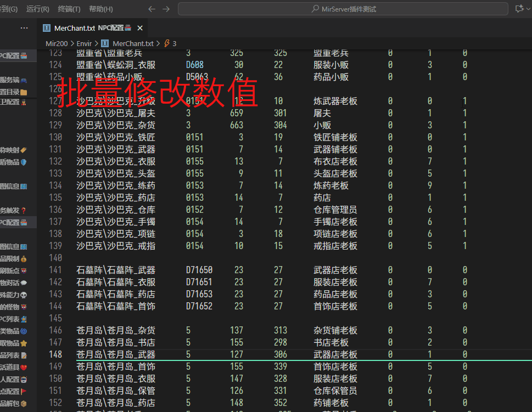Open the Copilot chat icon
The image size is (532, 412).
pos(519,9)
